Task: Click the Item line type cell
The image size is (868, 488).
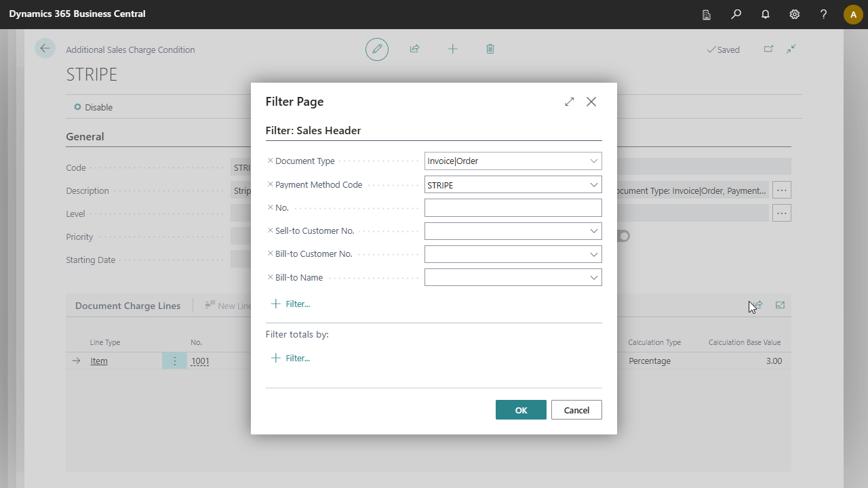Action: click(99, 361)
